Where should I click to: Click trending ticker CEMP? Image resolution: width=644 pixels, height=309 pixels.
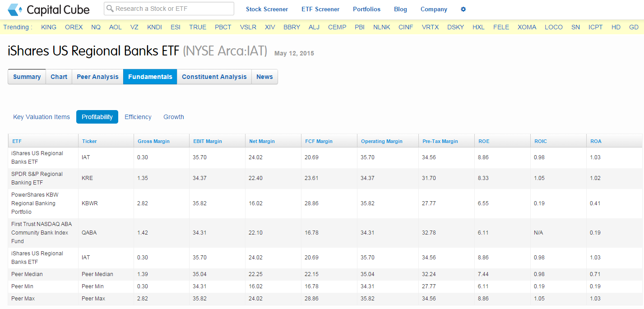point(337,27)
